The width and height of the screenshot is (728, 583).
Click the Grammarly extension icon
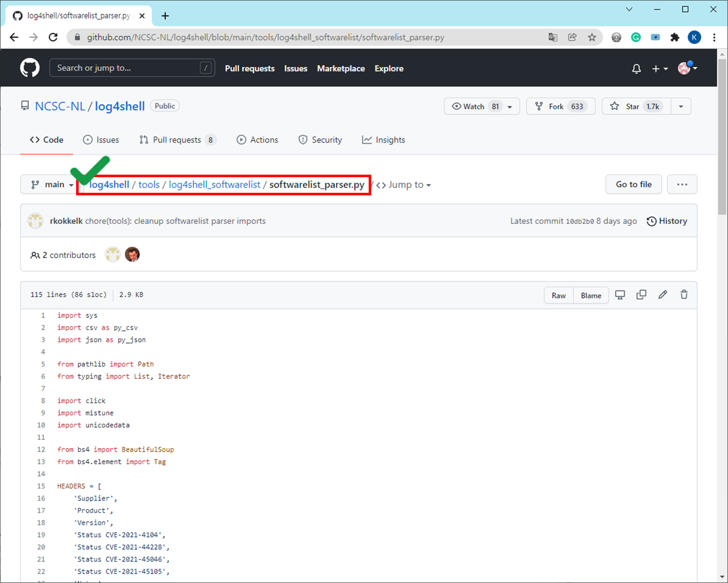coord(636,37)
